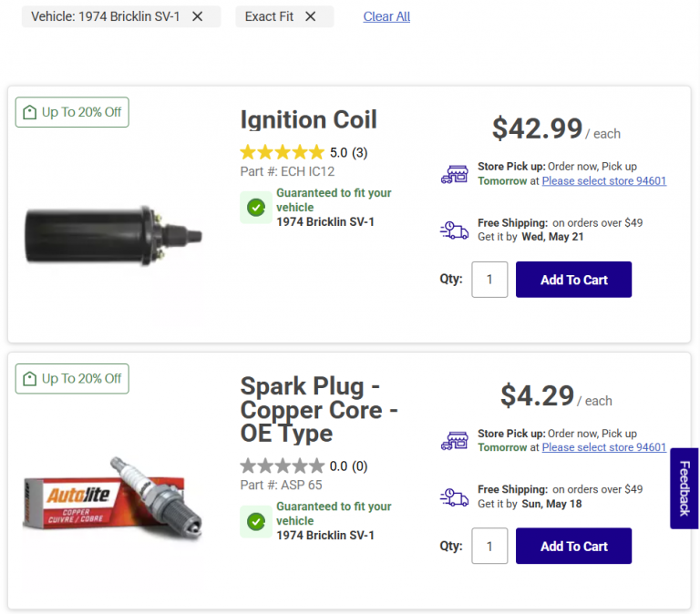Click the Spark Plug 20% off badge

point(72,378)
